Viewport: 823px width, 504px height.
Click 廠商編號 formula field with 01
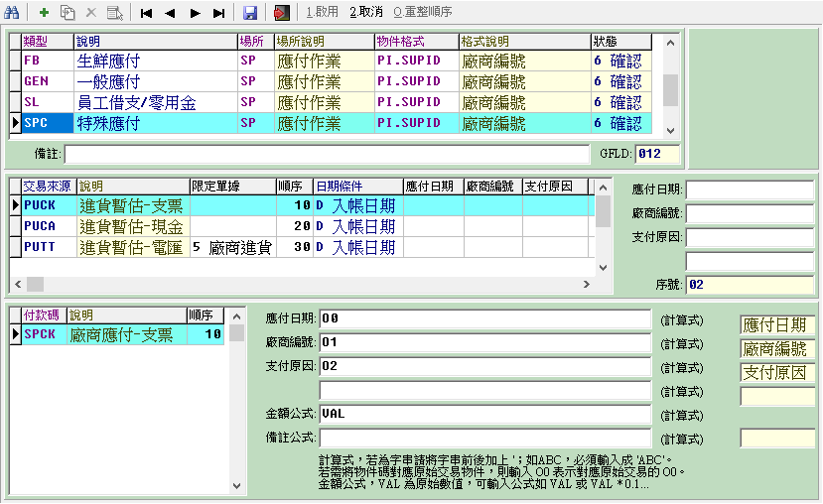click(x=485, y=342)
